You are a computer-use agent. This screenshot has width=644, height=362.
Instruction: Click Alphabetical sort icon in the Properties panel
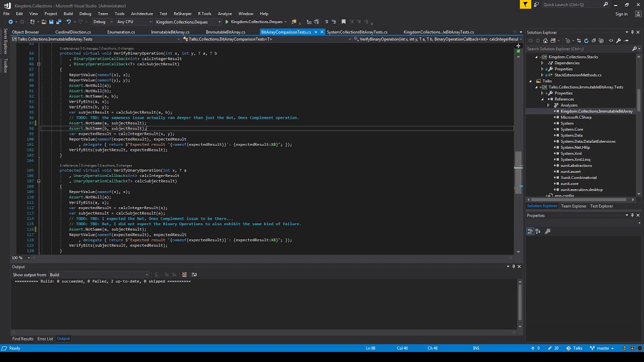538,231
